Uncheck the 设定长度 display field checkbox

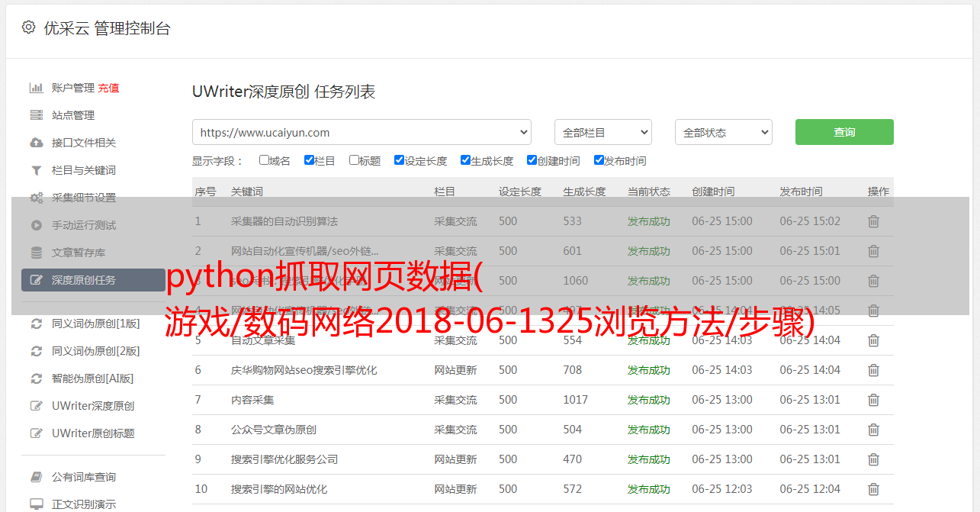(399, 160)
